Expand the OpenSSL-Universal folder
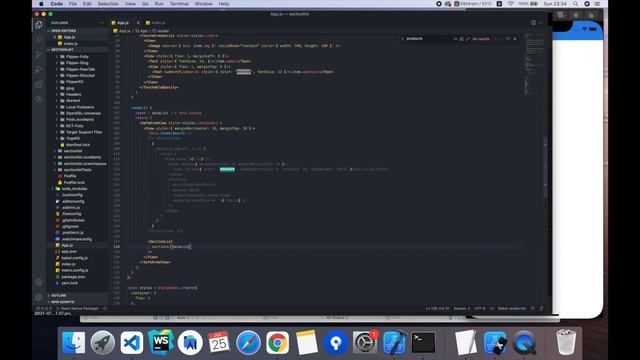640x360 pixels. coord(83,113)
